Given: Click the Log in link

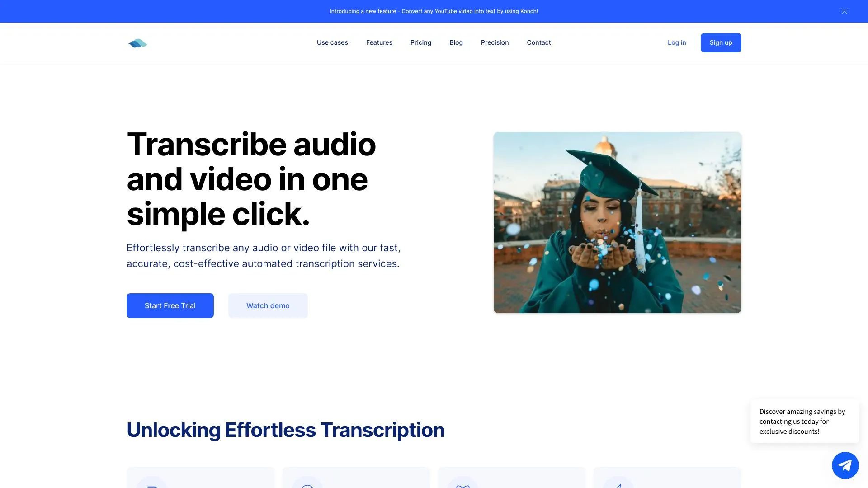Looking at the screenshot, I should point(676,42).
